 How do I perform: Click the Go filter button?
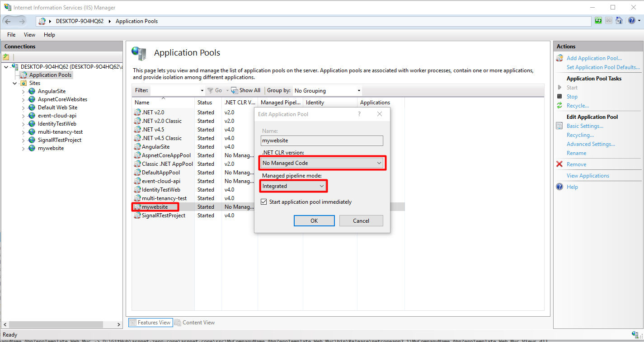216,91
